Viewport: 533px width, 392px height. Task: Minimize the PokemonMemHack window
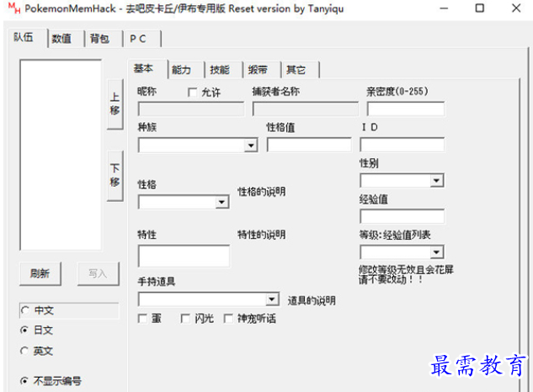(444, 8)
